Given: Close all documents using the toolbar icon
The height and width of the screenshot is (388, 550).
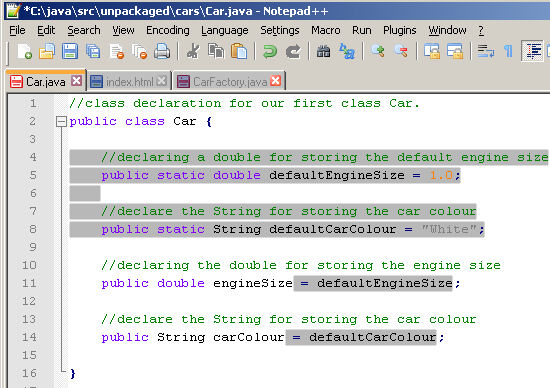Looking at the screenshot, I should click(139, 52).
